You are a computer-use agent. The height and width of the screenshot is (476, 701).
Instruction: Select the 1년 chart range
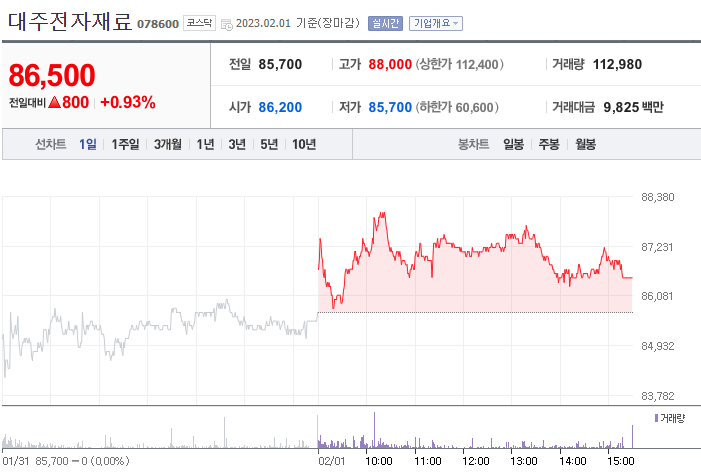[205, 144]
